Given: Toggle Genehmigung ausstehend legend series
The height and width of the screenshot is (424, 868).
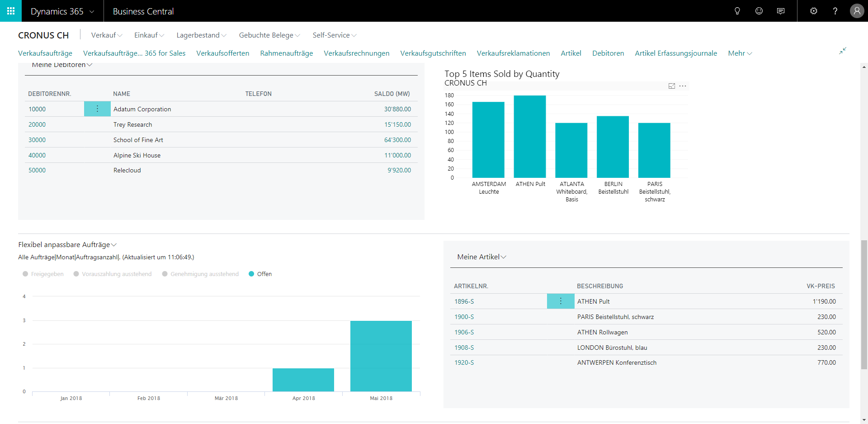Looking at the screenshot, I should [x=200, y=274].
